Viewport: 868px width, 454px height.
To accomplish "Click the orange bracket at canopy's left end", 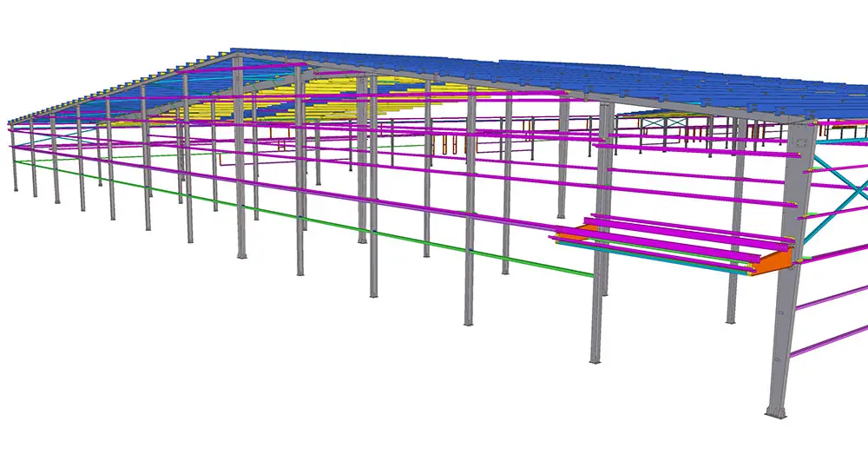I will pos(571,233).
